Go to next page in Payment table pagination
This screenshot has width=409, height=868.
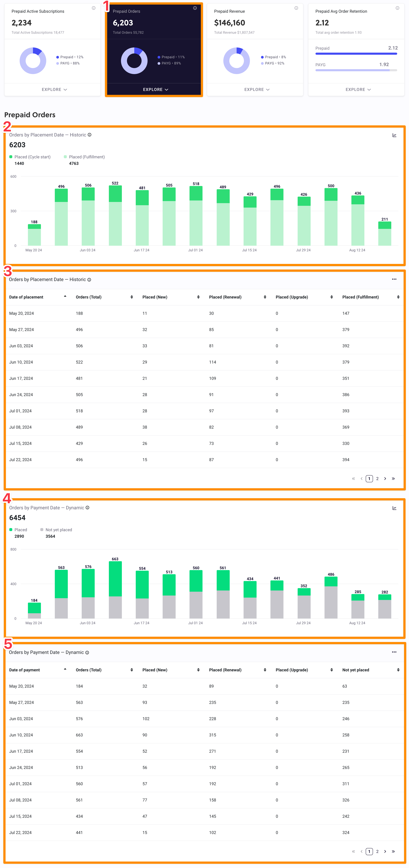(x=385, y=851)
